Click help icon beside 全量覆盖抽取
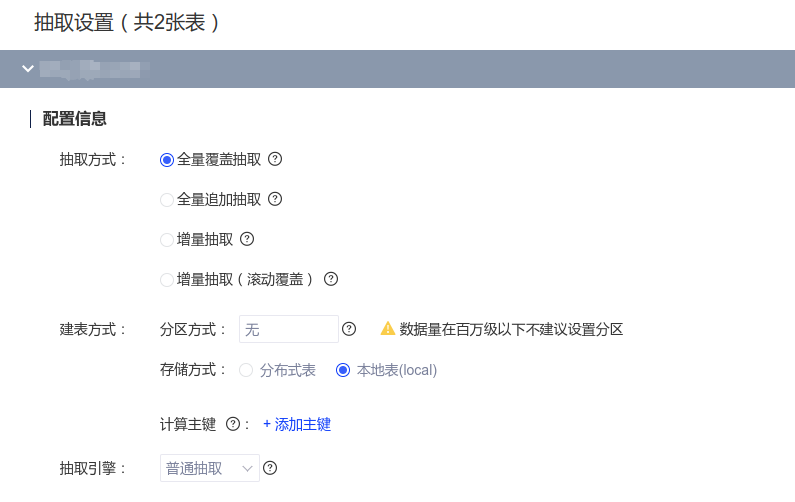795x502 pixels. point(275,159)
